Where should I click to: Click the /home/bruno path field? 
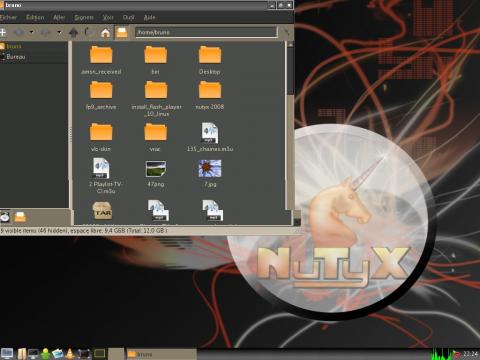(x=206, y=32)
